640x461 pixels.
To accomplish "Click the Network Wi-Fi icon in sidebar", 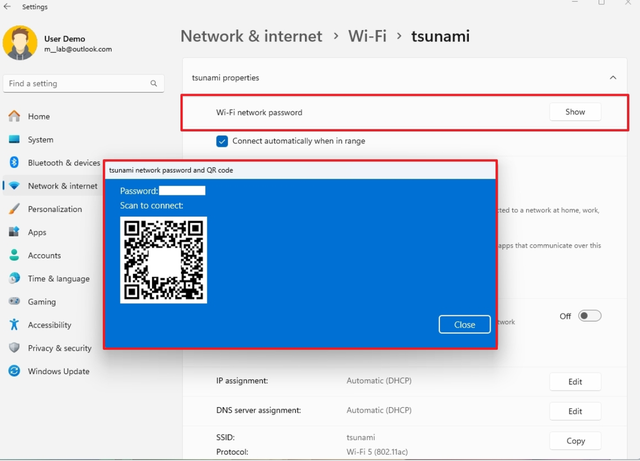I will click(14, 186).
